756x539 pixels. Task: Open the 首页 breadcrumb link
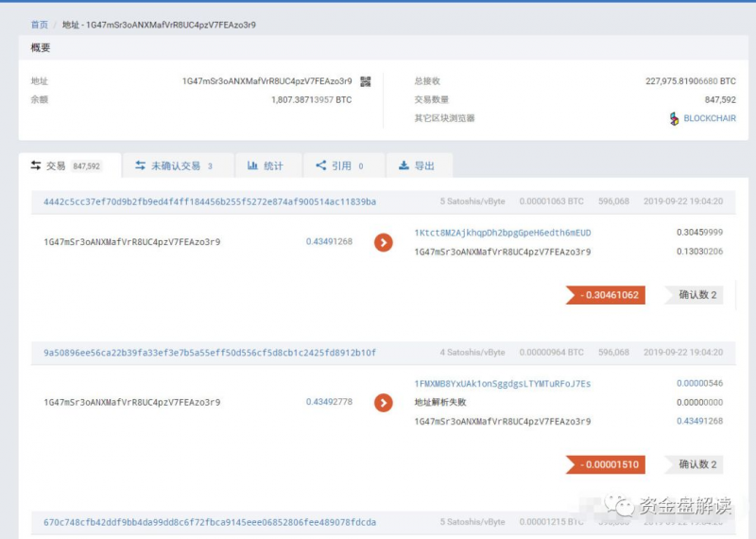coord(40,25)
